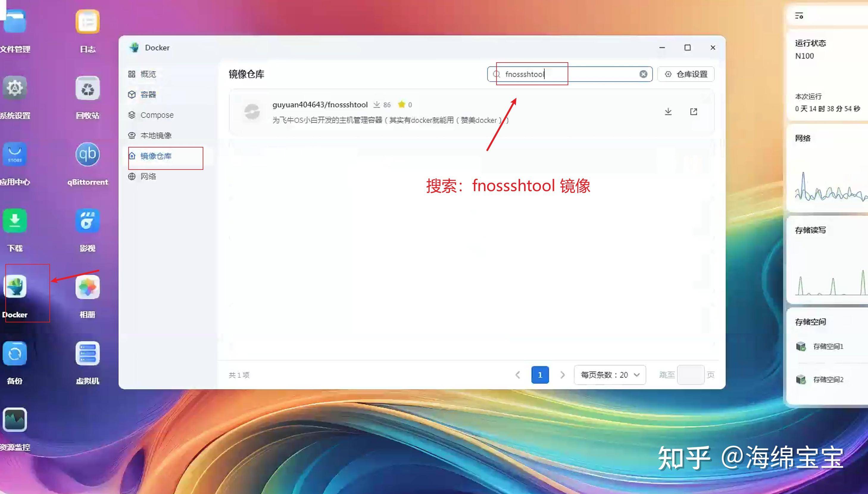Focus the image search box
This screenshot has width=868, height=494.
[x=570, y=74]
